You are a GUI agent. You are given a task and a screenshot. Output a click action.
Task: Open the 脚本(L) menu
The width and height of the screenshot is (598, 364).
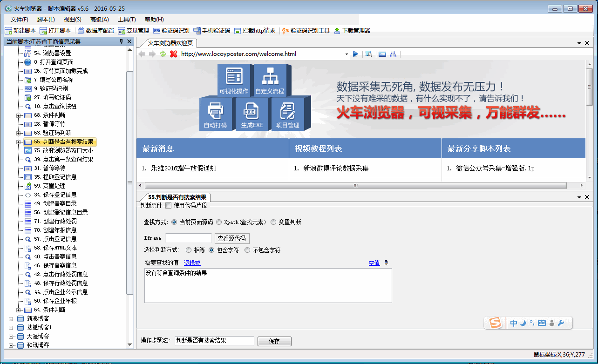click(x=46, y=19)
